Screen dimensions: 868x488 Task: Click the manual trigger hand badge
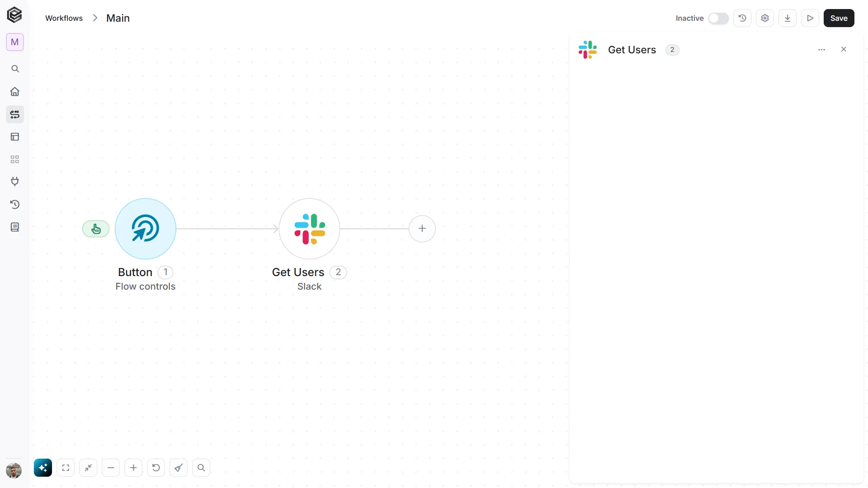(x=96, y=229)
